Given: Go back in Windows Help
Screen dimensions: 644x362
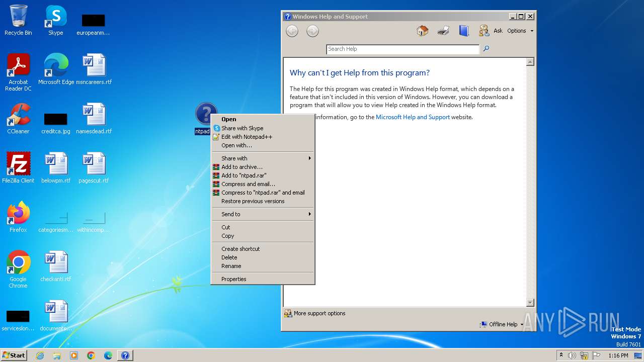Looking at the screenshot, I should (x=292, y=31).
